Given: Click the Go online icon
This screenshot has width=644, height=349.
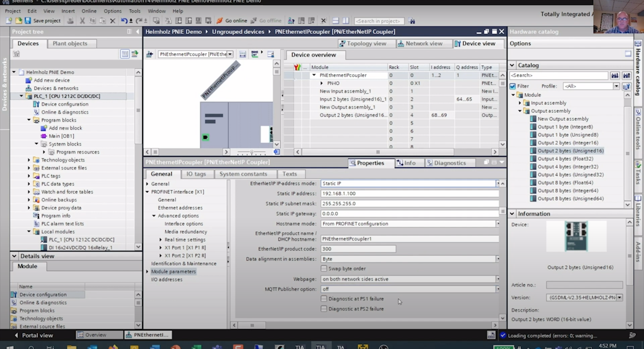Looking at the screenshot, I should (220, 21).
